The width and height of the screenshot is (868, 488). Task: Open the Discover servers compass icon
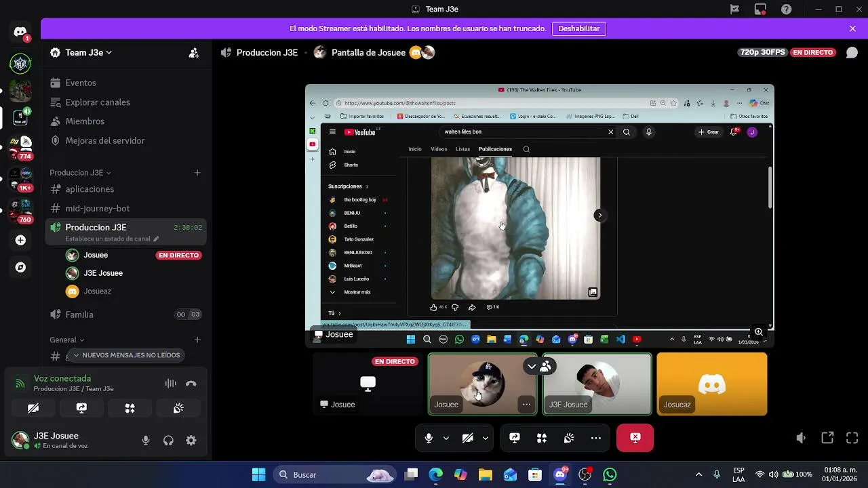[20, 267]
